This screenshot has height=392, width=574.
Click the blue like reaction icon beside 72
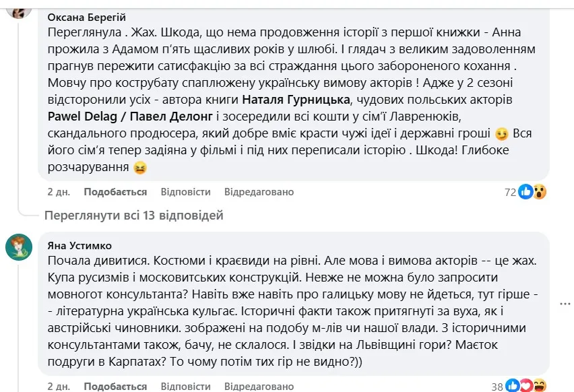(526, 192)
